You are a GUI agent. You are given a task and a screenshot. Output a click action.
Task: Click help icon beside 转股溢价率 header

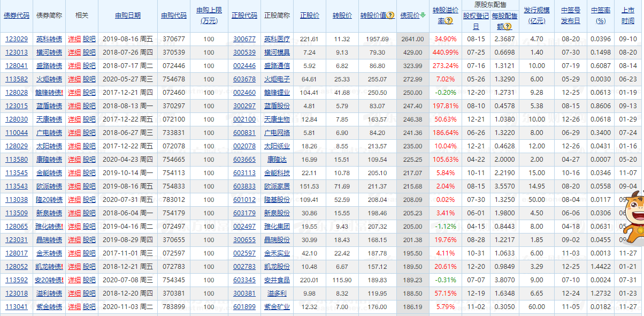point(449,21)
